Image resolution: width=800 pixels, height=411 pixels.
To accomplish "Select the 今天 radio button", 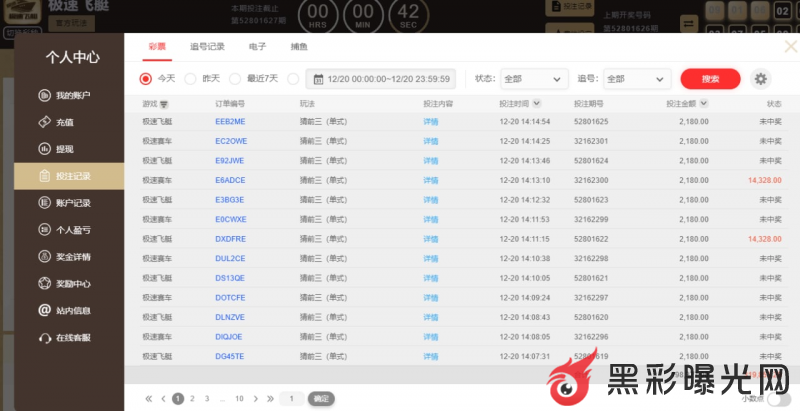I will pos(146,79).
